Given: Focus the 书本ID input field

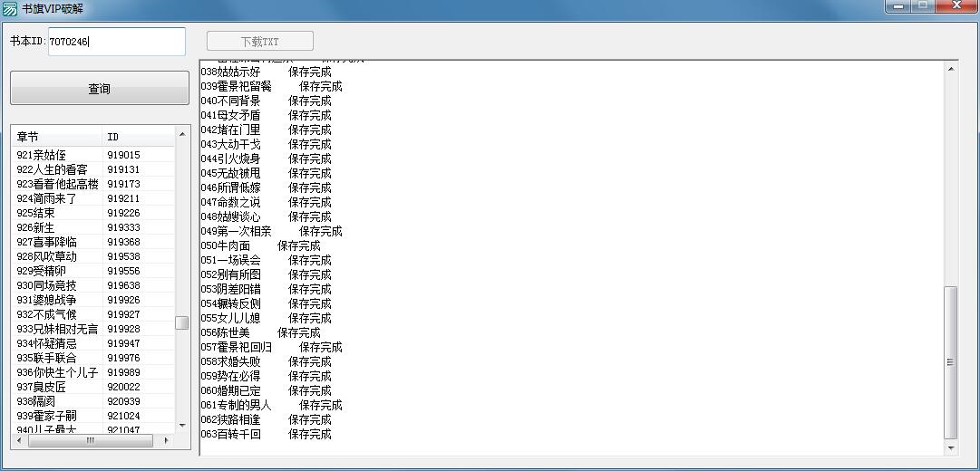Looking at the screenshot, I should [116, 42].
